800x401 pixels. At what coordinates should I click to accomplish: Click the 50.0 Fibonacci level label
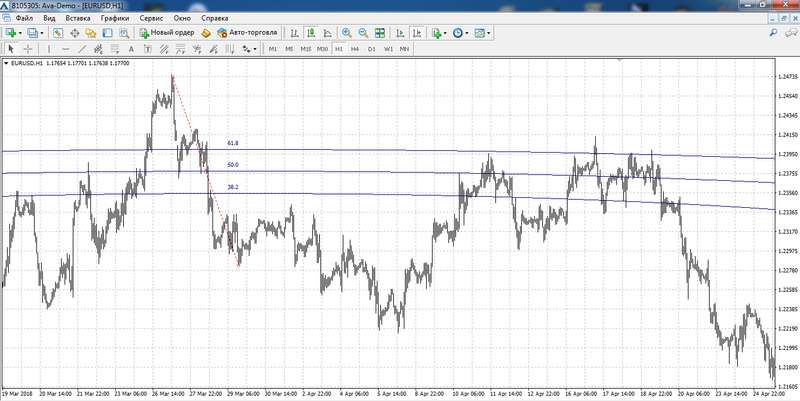coord(233,165)
